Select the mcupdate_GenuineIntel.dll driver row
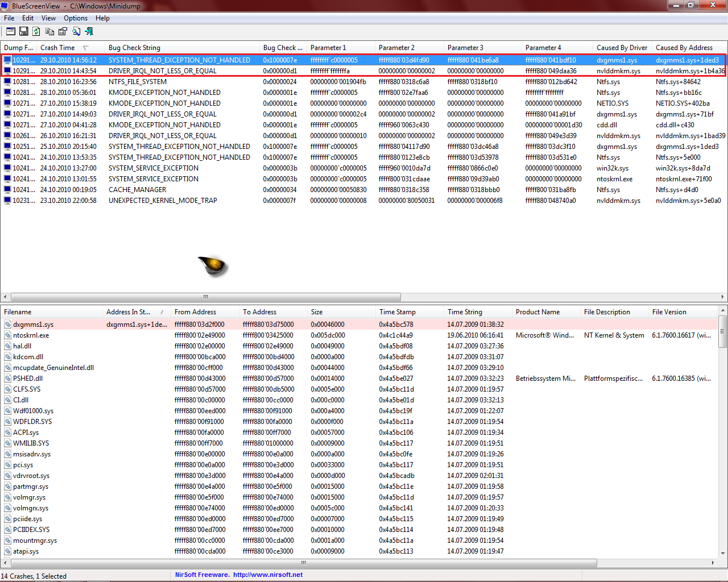The image size is (728, 582). [359, 368]
